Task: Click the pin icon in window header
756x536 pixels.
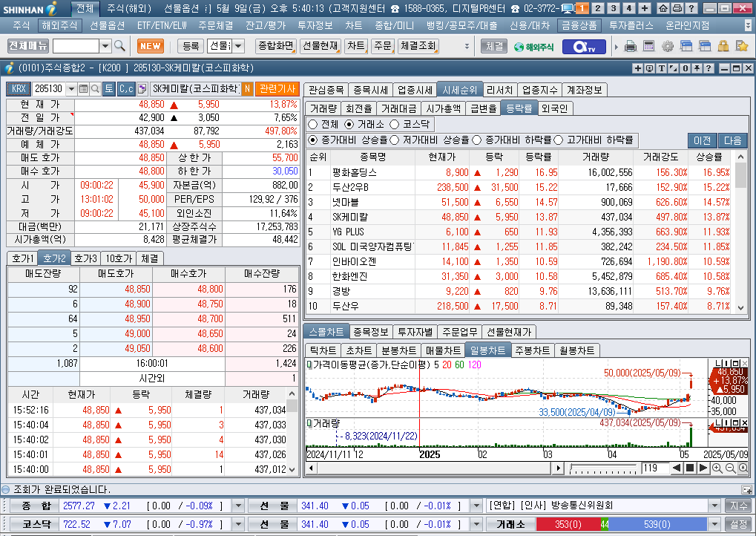Action: point(697,68)
